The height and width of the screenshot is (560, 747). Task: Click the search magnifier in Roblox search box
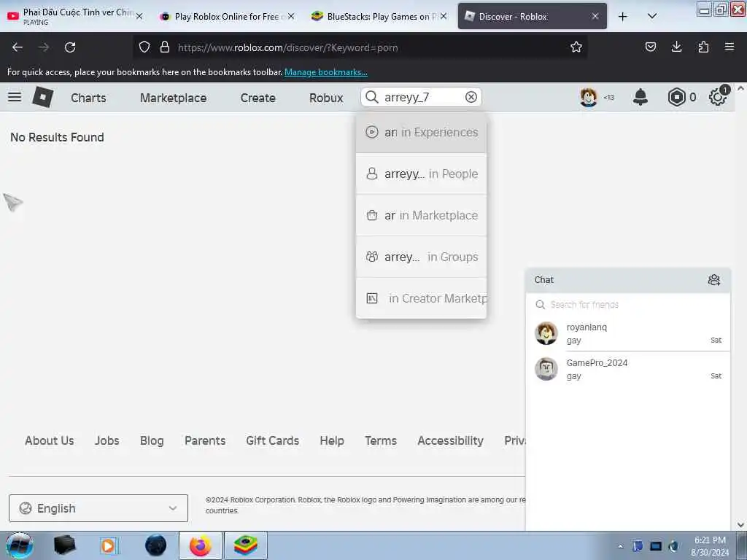pos(371,97)
